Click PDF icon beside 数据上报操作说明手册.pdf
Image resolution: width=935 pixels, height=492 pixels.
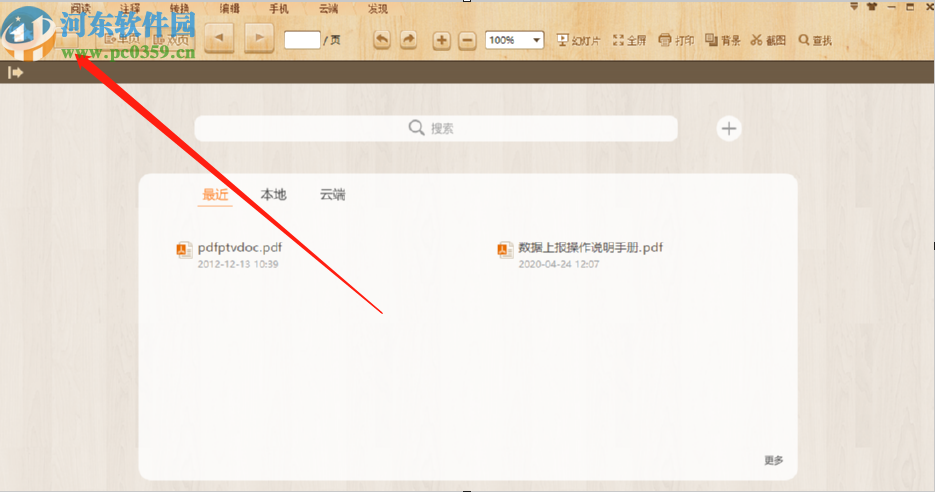tap(505, 250)
